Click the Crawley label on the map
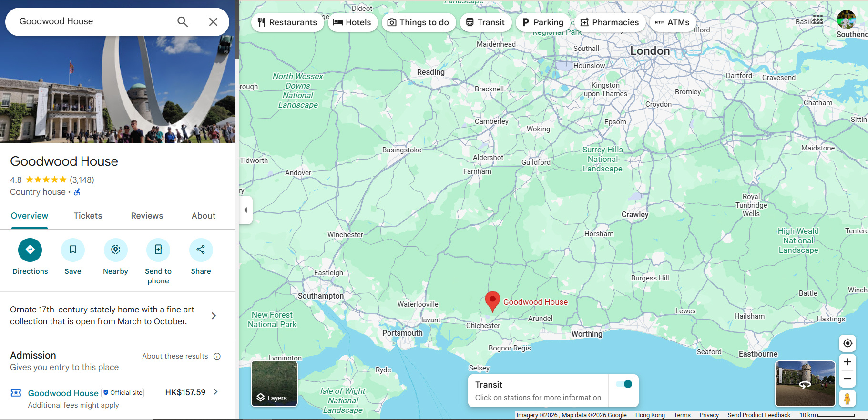This screenshot has height=420, width=868. pos(635,215)
